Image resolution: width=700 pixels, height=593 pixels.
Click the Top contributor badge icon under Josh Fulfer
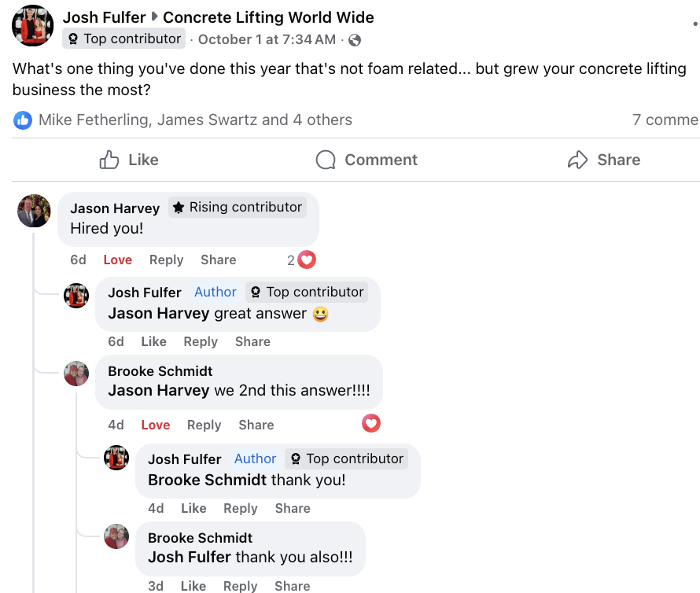[x=74, y=39]
